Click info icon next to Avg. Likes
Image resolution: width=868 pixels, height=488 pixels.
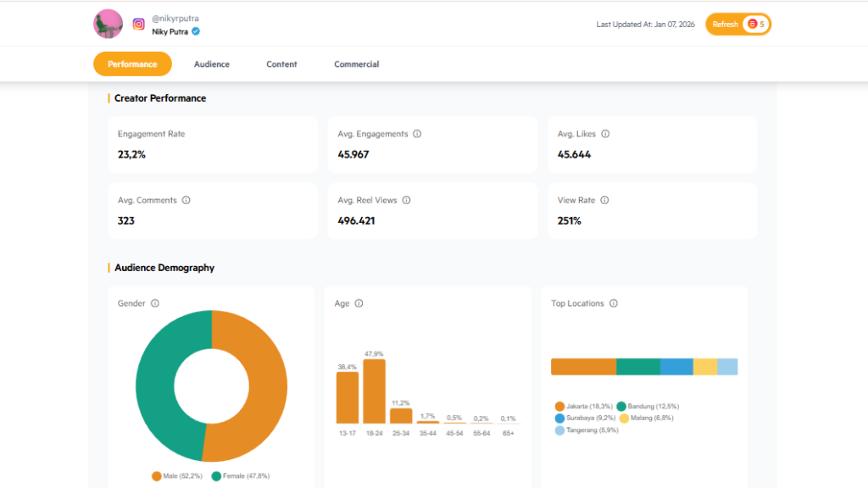pyautogui.click(x=605, y=134)
